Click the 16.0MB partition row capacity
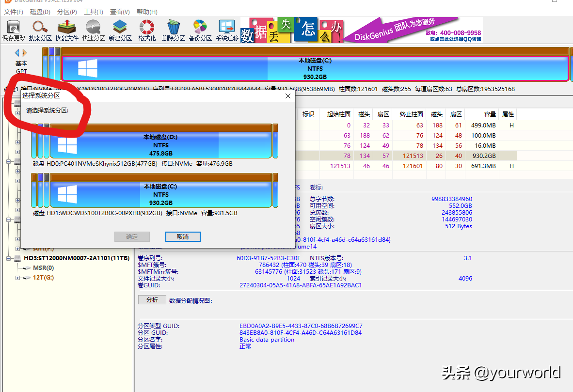 point(485,146)
